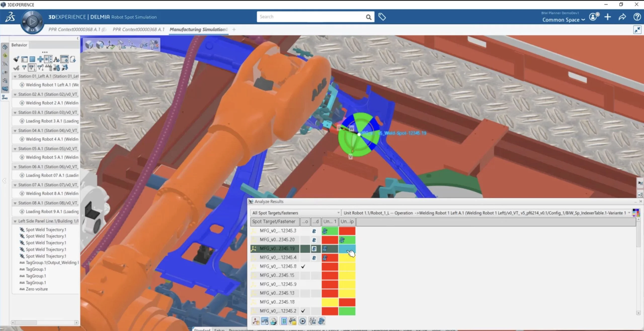Screen dimensions: 644x331
Task: Open the All Spot Targets/fasteners dropdown
Action: (x=338, y=213)
